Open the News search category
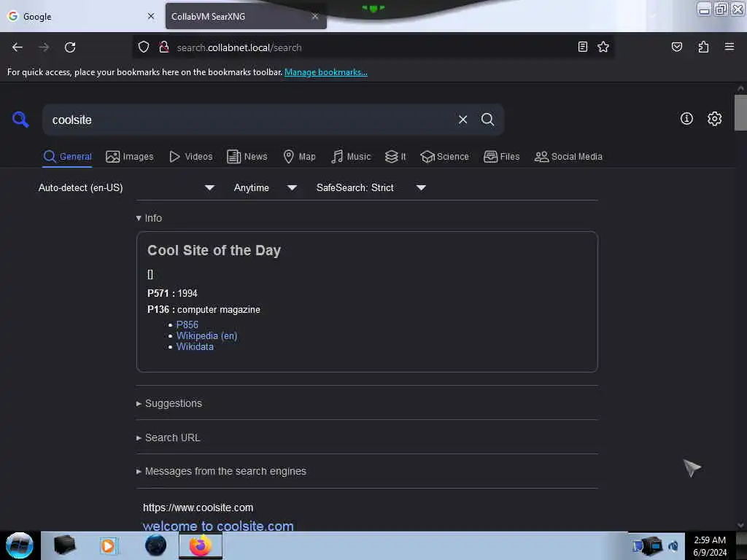This screenshot has height=560, width=747. pyautogui.click(x=247, y=157)
